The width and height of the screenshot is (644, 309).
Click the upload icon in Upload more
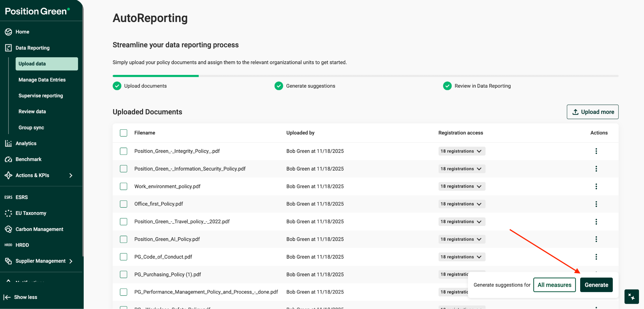pyautogui.click(x=575, y=112)
